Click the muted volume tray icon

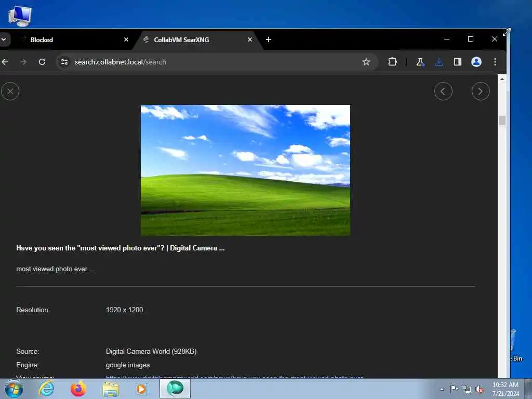tap(480, 389)
